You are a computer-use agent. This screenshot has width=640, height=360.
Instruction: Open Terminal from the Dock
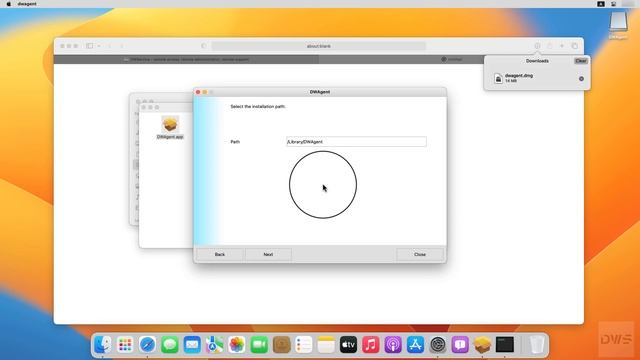tap(505, 345)
